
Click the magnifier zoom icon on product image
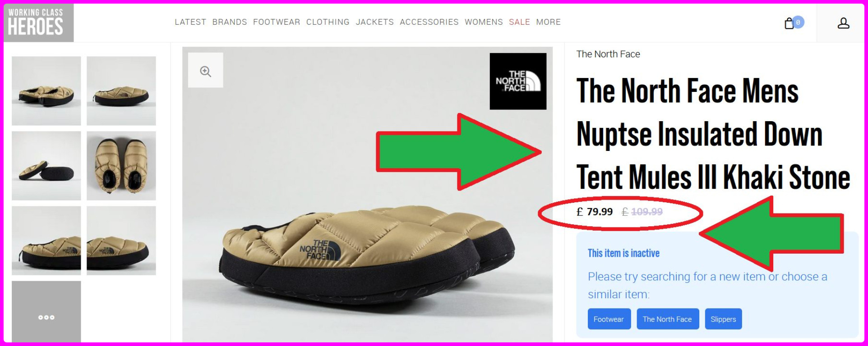(206, 71)
